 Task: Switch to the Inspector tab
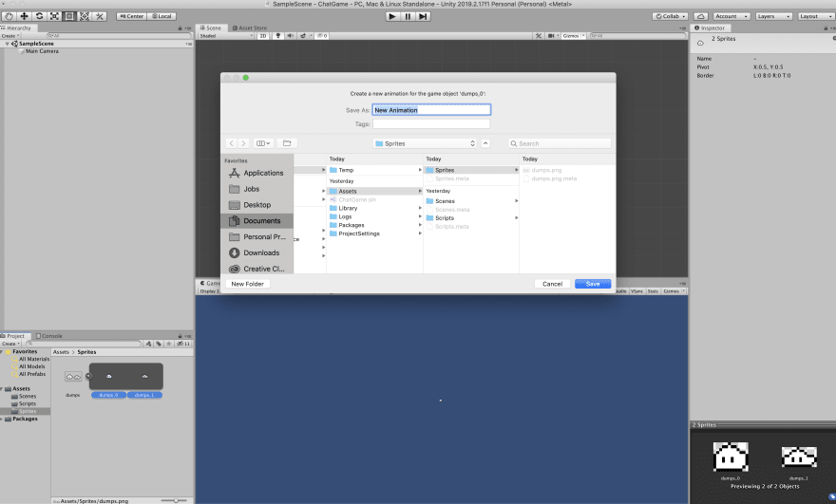point(710,28)
